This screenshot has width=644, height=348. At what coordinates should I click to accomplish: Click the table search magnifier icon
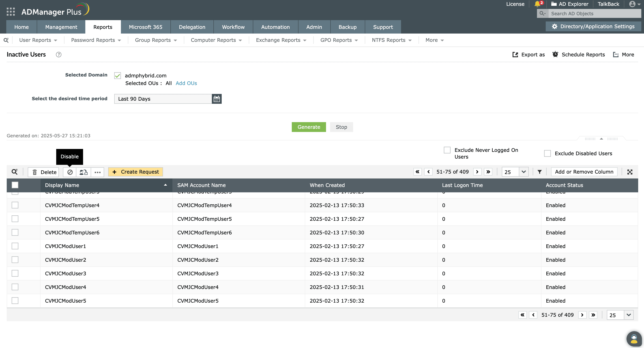[15, 172]
